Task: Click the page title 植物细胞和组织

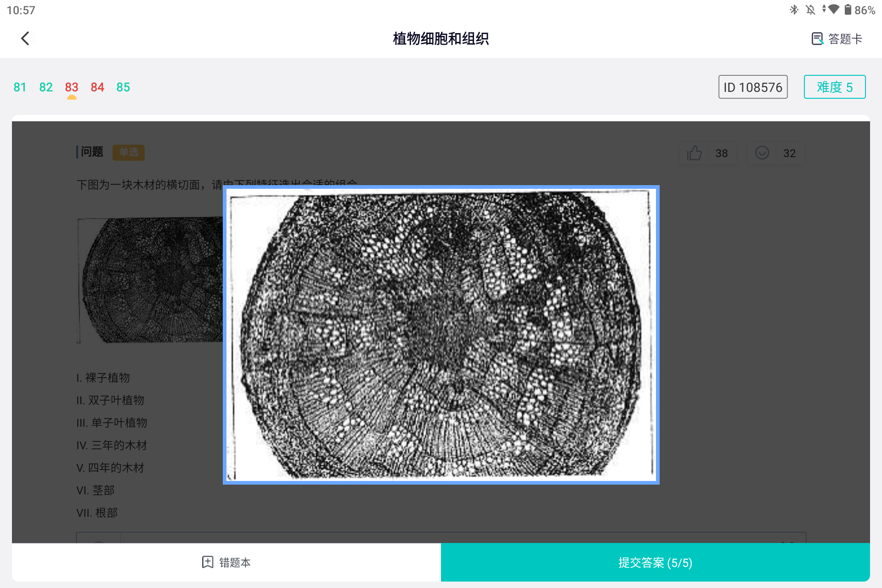Action: [x=441, y=39]
